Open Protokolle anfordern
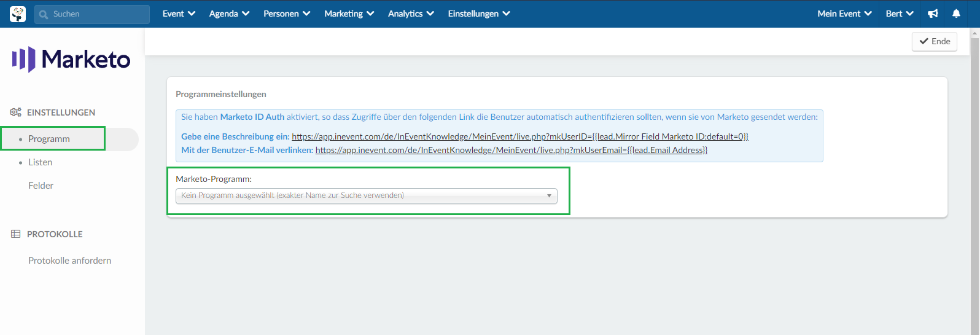980x335 pixels. 70,261
